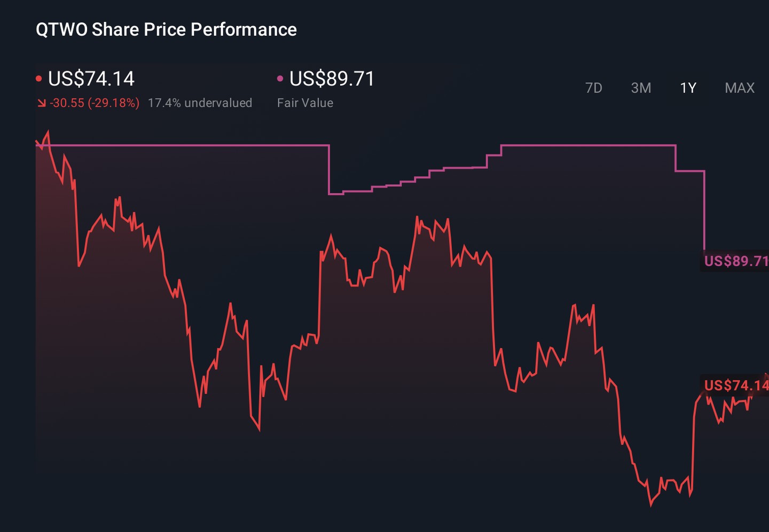Viewport: 769px width, 532px height.
Task: Click the pink fair value line's lowest step
Action: pos(335,193)
